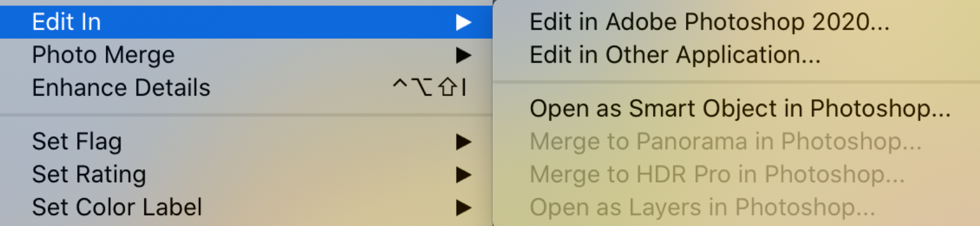Select the Set Rating menu entry

[246, 174]
